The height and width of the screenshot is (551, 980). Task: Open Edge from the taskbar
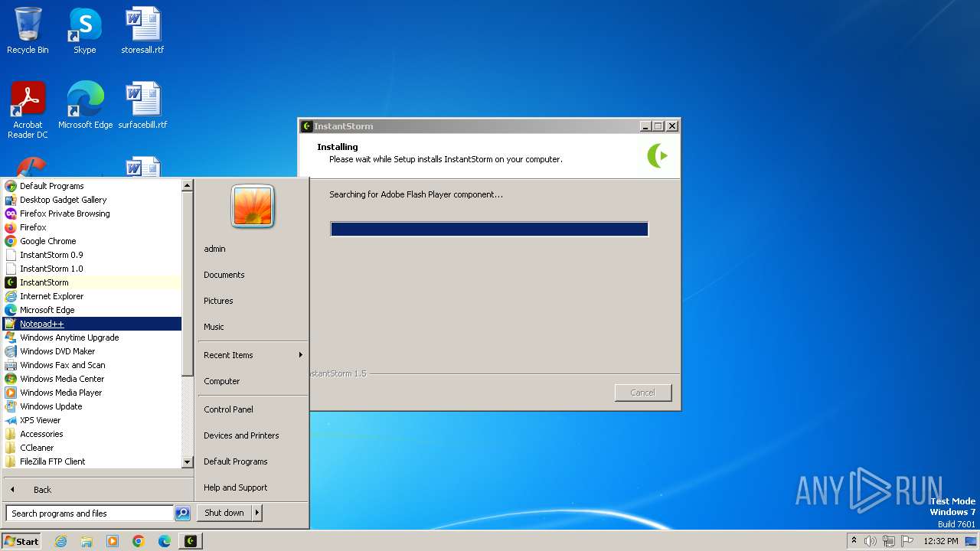coord(165,541)
